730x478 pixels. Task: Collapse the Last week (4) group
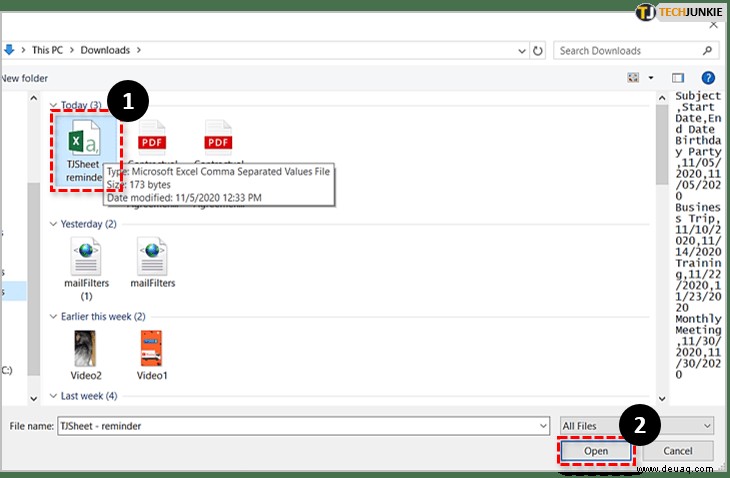coord(53,396)
